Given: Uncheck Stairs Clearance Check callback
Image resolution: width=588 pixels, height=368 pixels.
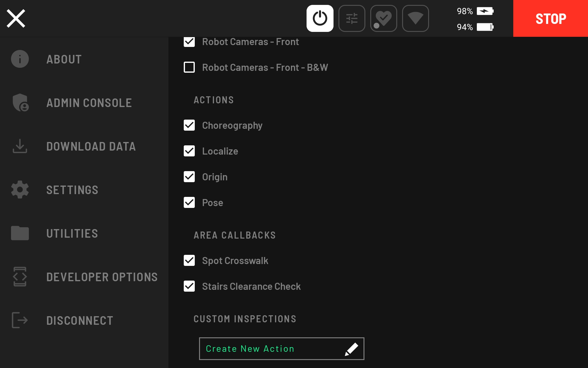Looking at the screenshot, I should (189, 286).
